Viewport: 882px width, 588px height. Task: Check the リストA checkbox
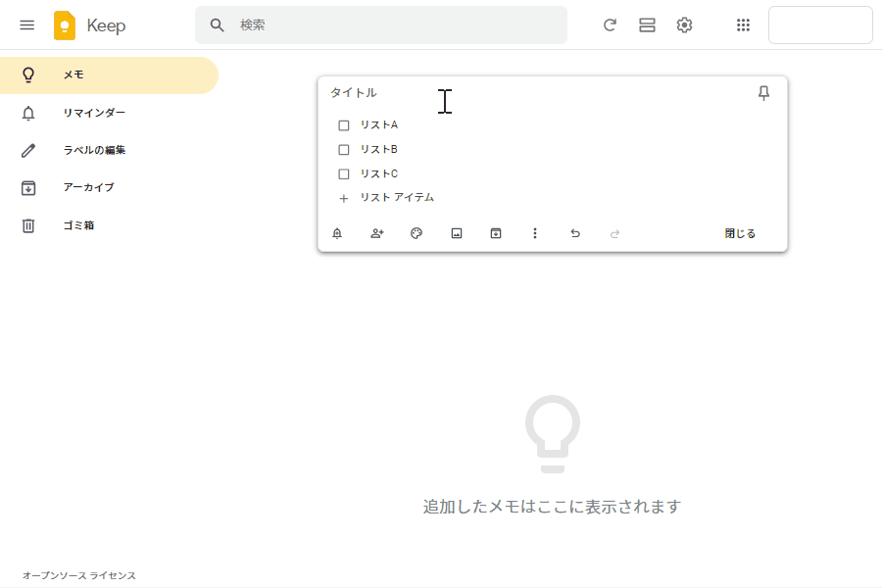point(344,125)
